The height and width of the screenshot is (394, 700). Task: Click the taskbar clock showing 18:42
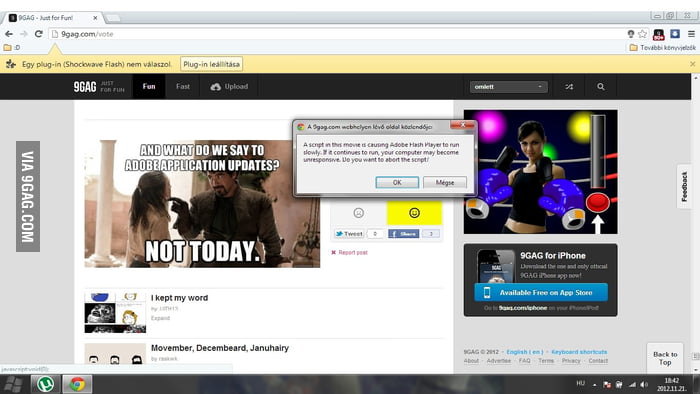point(671,384)
